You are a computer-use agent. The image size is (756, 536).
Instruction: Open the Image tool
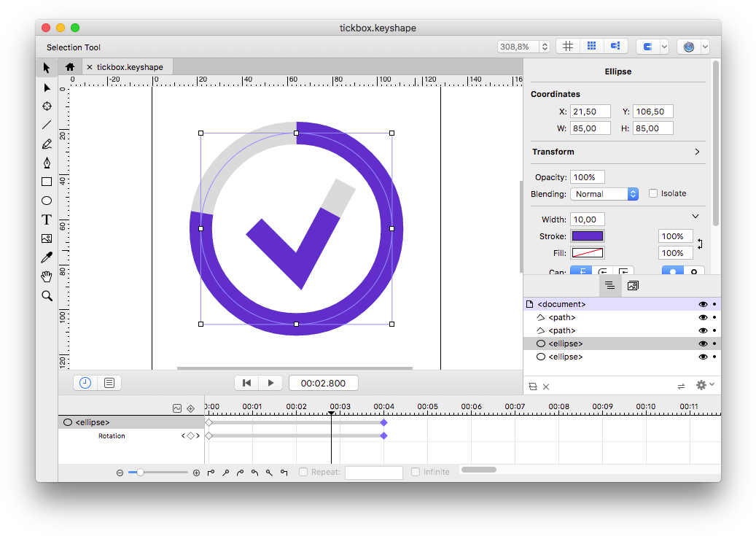click(x=46, y=238)
